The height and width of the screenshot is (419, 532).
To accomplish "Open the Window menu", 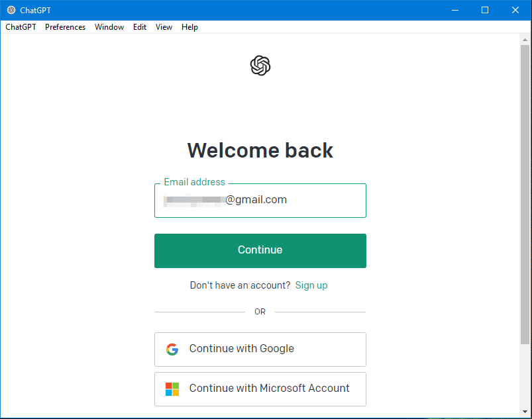I will 109,27.
